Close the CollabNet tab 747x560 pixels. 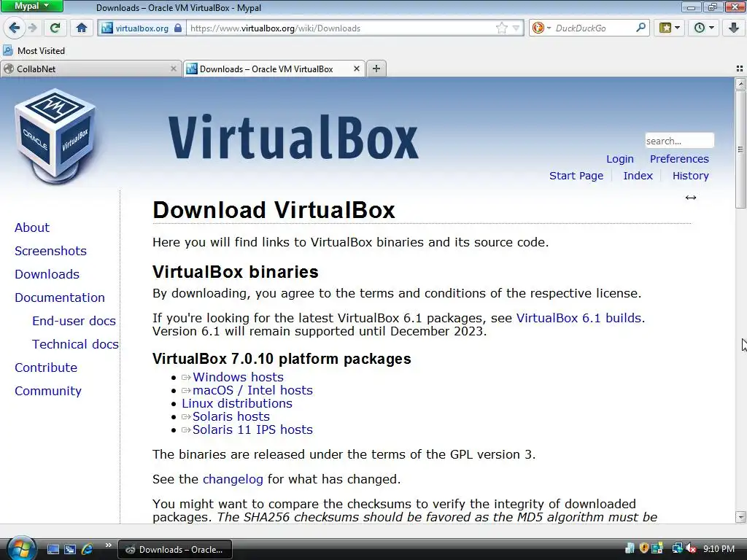174,69
